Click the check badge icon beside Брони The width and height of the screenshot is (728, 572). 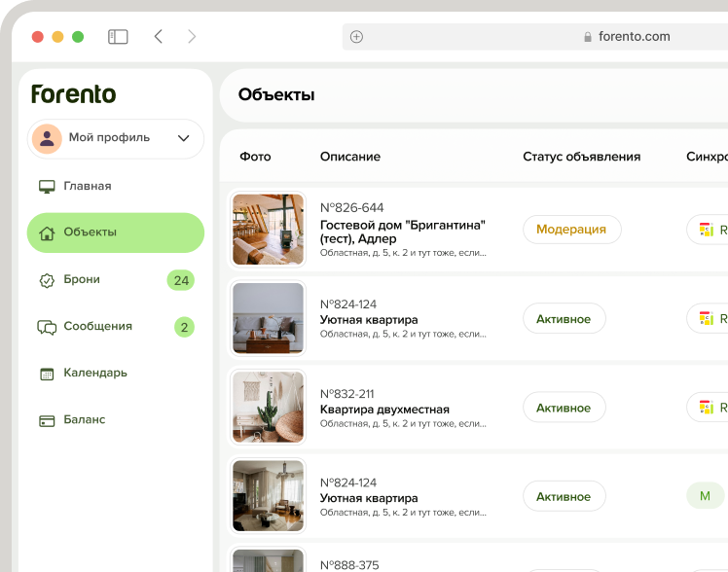point(47,280)
